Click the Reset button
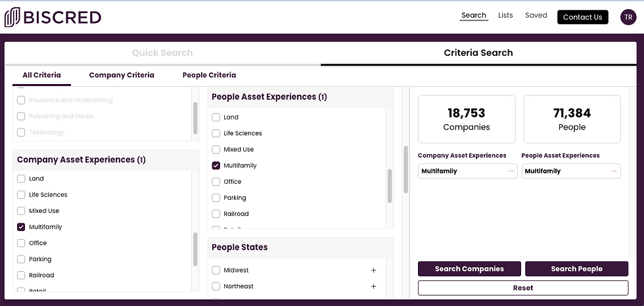 click(522, 288)
